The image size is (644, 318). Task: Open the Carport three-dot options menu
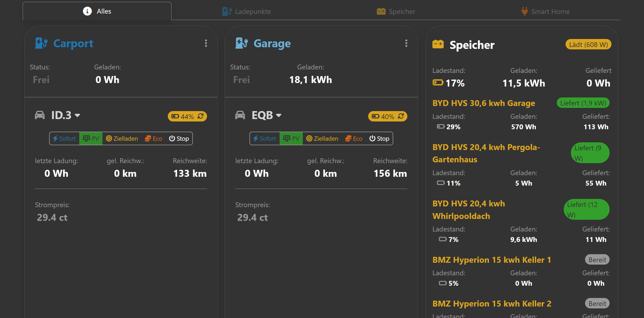click(206, 43)
